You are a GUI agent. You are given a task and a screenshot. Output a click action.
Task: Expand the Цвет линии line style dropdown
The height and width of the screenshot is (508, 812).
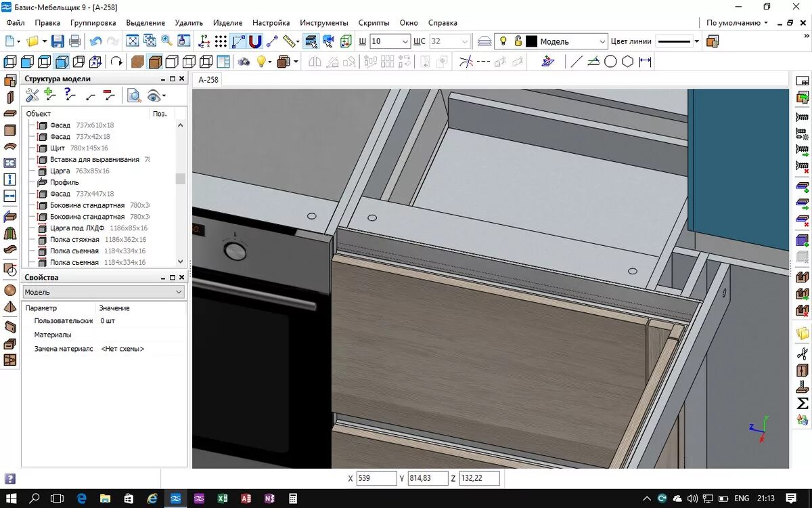(x=696, y=41)
